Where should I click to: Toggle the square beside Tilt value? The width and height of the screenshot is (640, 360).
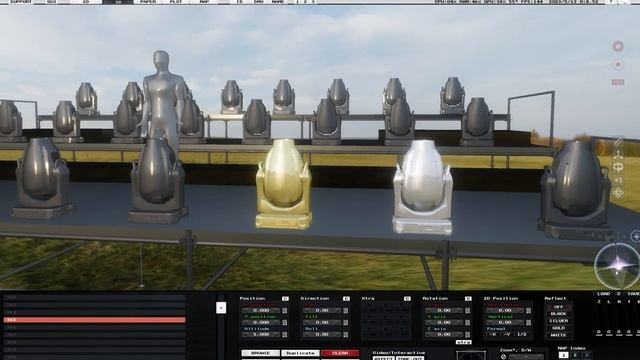(346, 322)
